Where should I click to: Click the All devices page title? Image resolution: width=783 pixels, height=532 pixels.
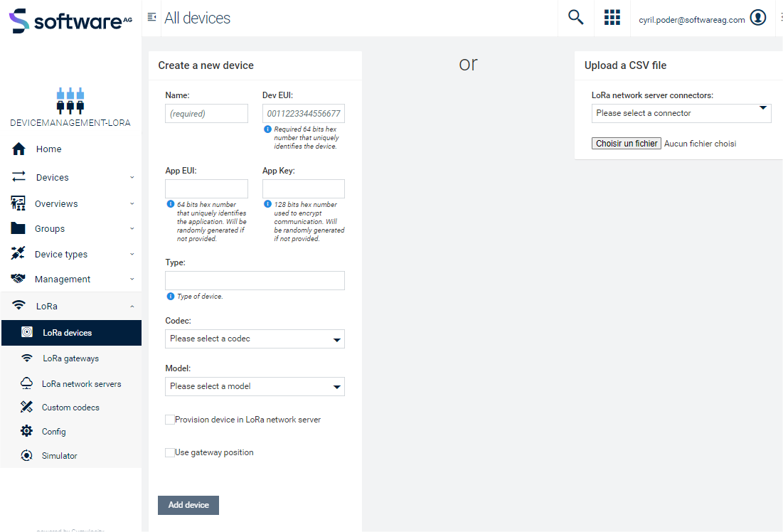(197, 18)
